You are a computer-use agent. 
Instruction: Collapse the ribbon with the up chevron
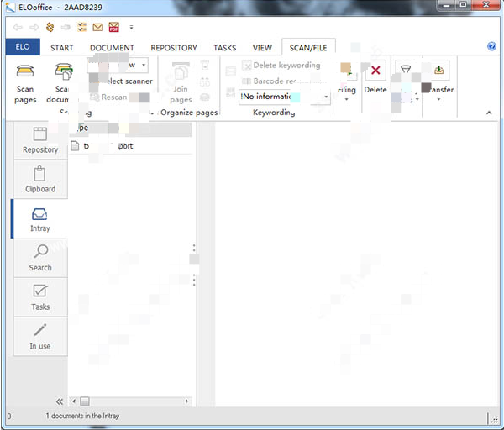tap(489, 113)
